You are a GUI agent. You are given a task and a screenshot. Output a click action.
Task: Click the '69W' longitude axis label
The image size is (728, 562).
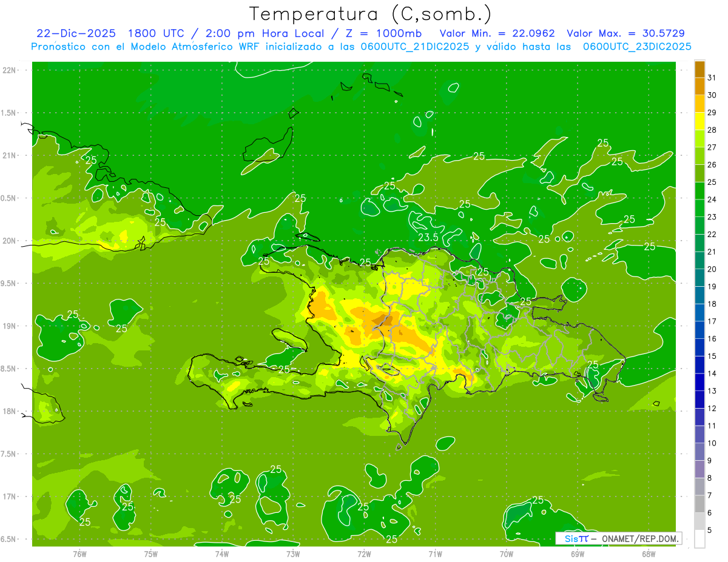click(x=578, y=554)
